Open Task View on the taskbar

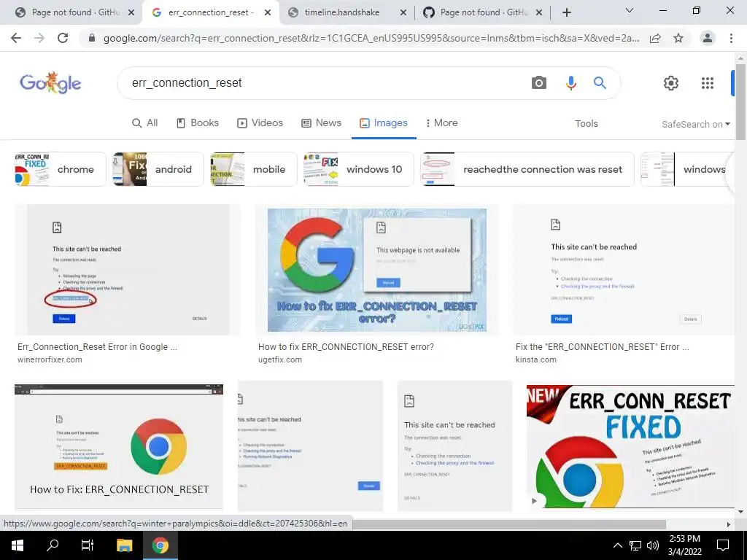88,545
